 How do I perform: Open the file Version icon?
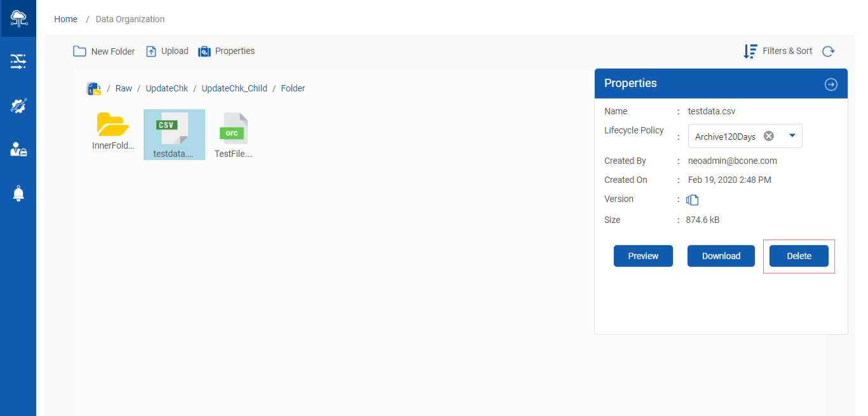tap(693, 199)
